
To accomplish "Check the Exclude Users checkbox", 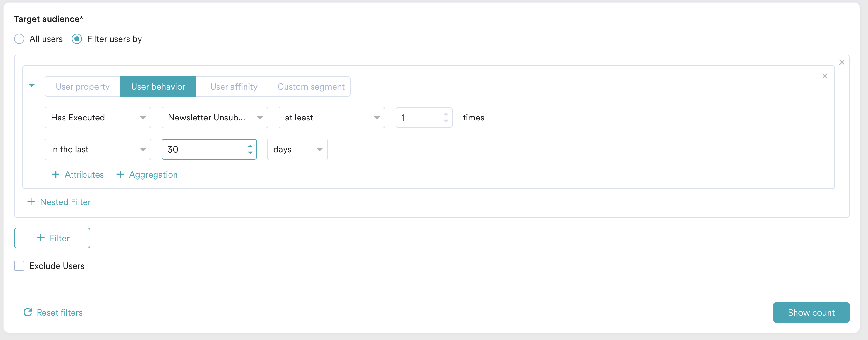I will point(19,266).
